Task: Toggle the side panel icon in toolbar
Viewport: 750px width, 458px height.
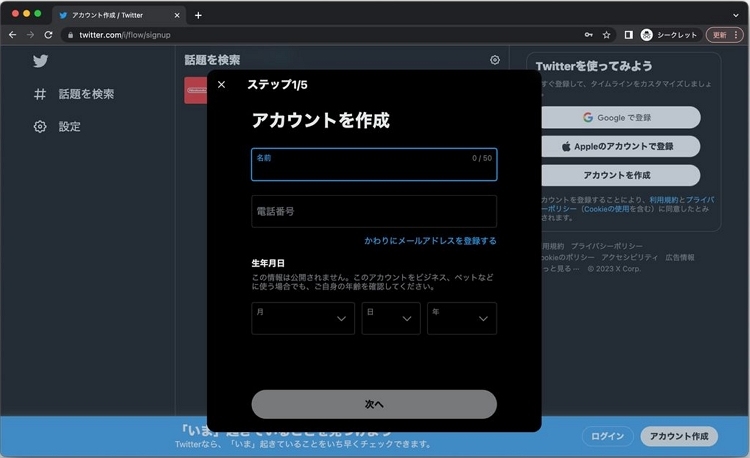Action: coord(629,35)
